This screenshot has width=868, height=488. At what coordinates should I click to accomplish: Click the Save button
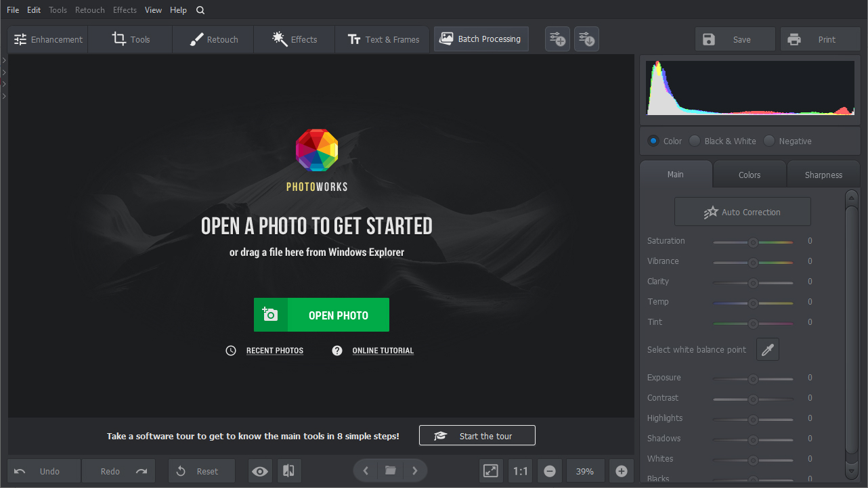click(735, 39)
